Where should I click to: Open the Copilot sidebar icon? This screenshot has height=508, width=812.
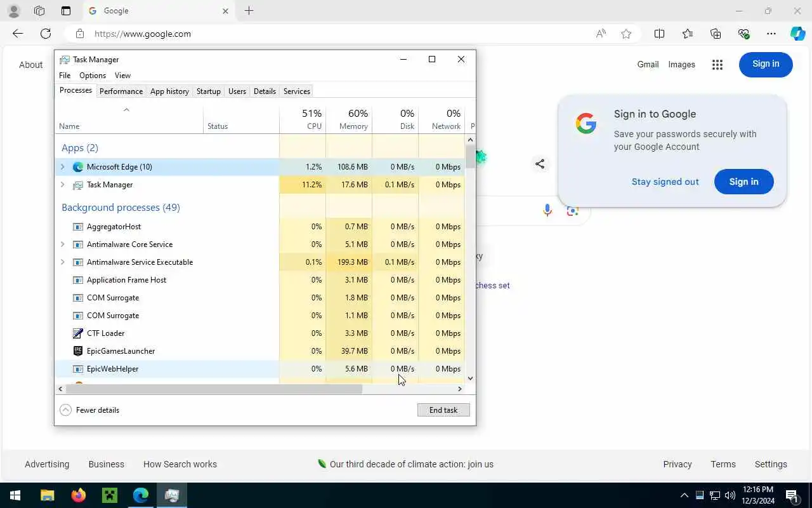click(x=797, y=34)
